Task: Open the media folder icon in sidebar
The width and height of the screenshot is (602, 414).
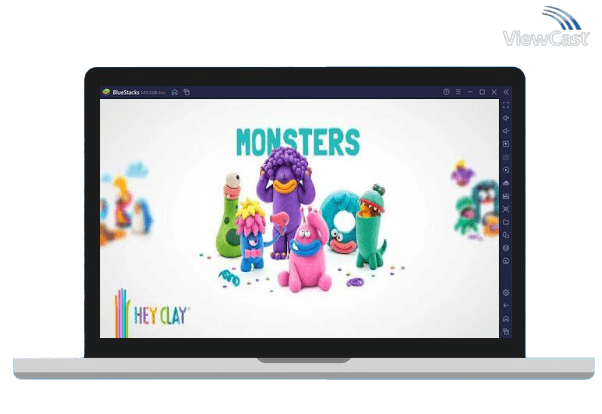Action: [506, 222]
